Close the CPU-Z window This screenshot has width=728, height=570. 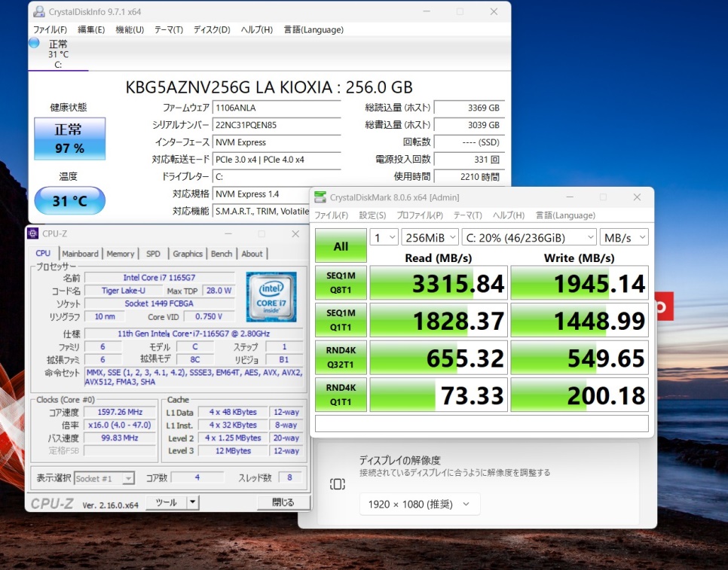click(x=295, y=233)
